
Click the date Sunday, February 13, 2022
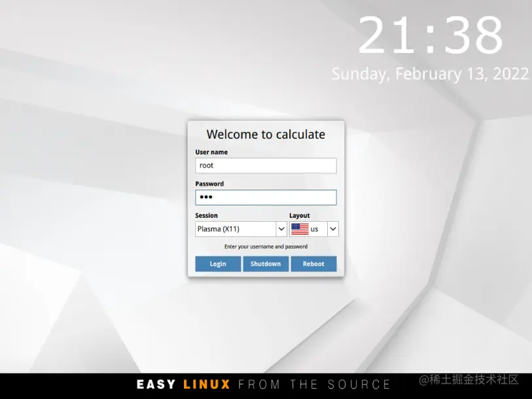[430, 74]
